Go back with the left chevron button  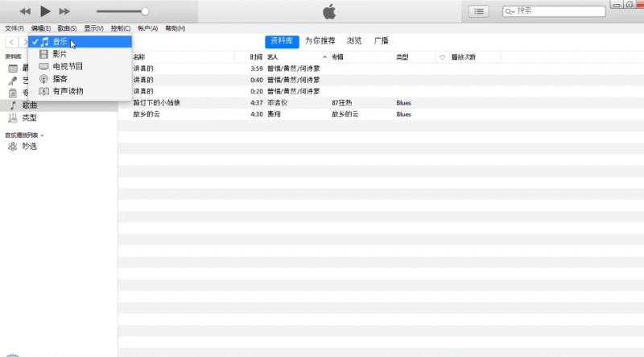pos(11,42)
